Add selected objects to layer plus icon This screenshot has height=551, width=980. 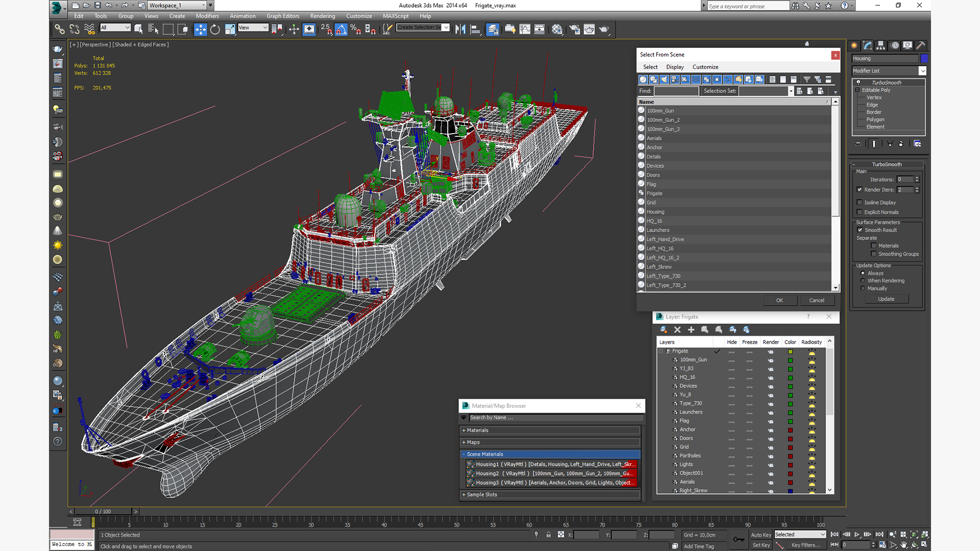691,330
